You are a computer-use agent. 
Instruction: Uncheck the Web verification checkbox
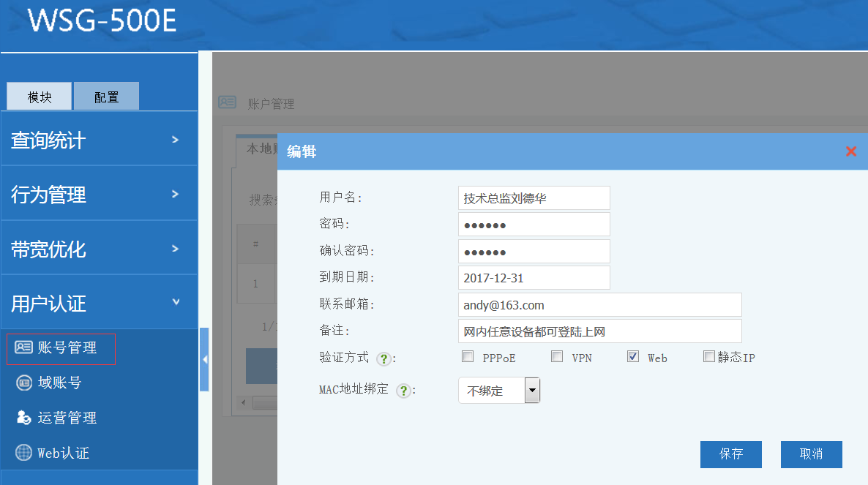633,357
